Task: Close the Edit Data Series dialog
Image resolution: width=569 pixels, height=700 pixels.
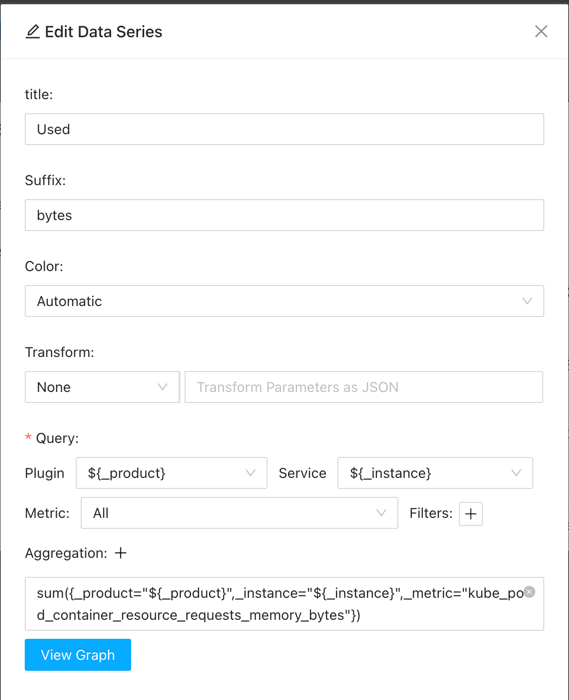Action: pyautogui.click(x=541, y=31)
